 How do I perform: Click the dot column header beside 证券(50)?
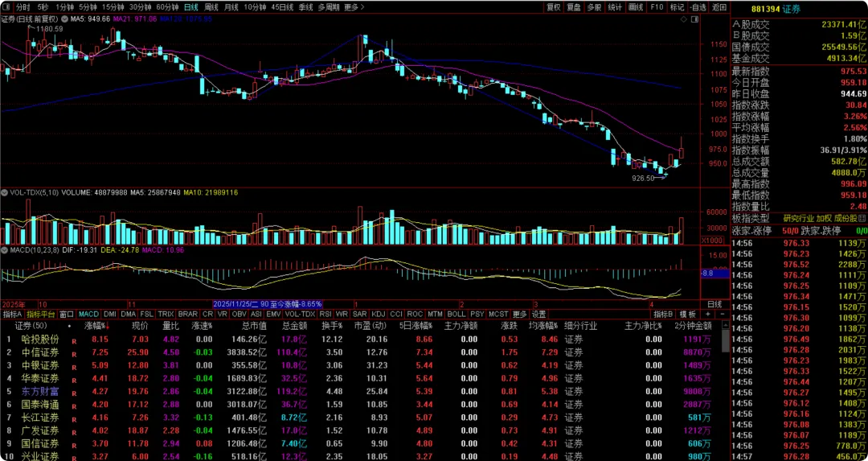69,327
